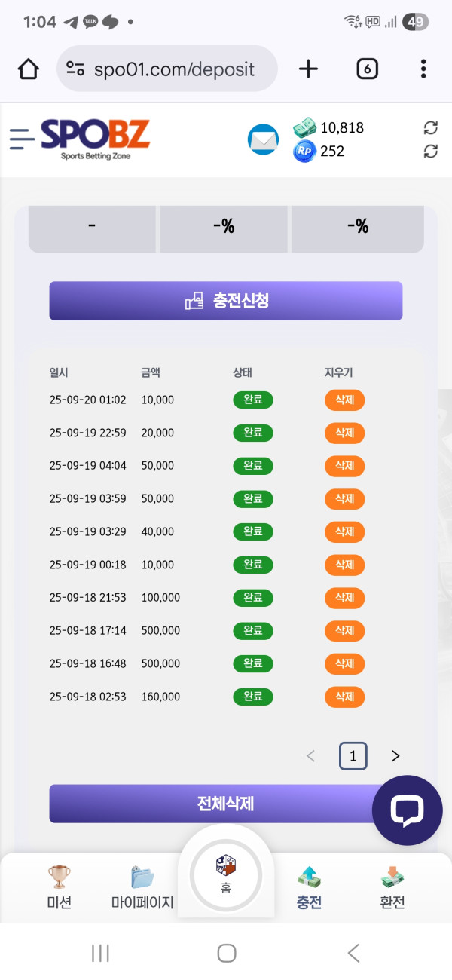This screenshot has width=452, height=980.
Task: Open a new browser tab
Action: pyautogui.click(x=308, y=69)
